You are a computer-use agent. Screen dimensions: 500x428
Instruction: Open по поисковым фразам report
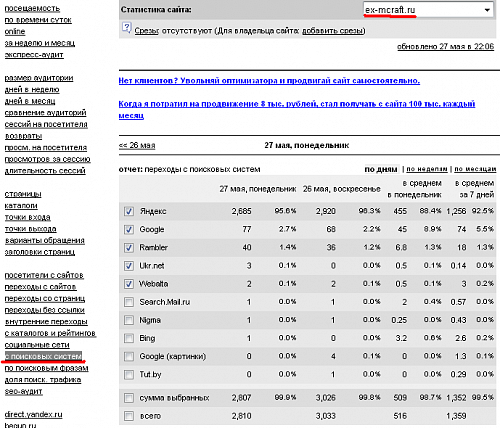46,368
